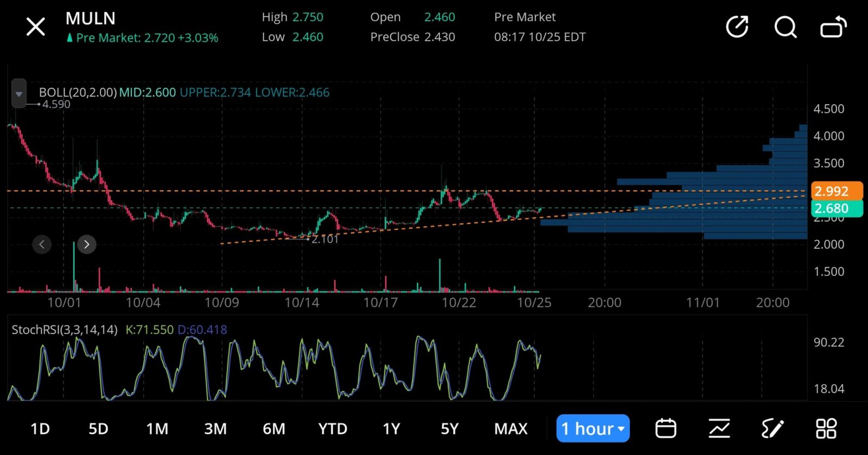The height and width of the screenshot is (455, 868).
Task: Move chart left with back arrow
Action: (x=42, y=245)
